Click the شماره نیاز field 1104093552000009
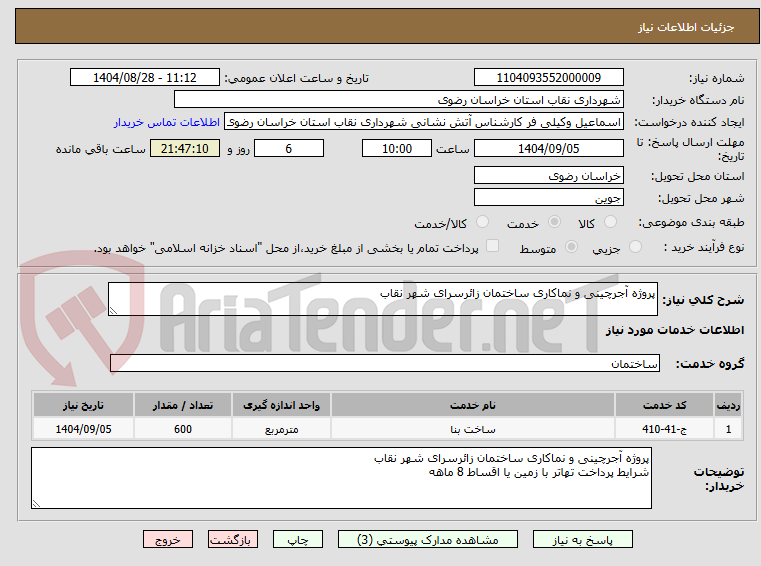The height and width of the screenshot is (566, 761). (548, 78)
